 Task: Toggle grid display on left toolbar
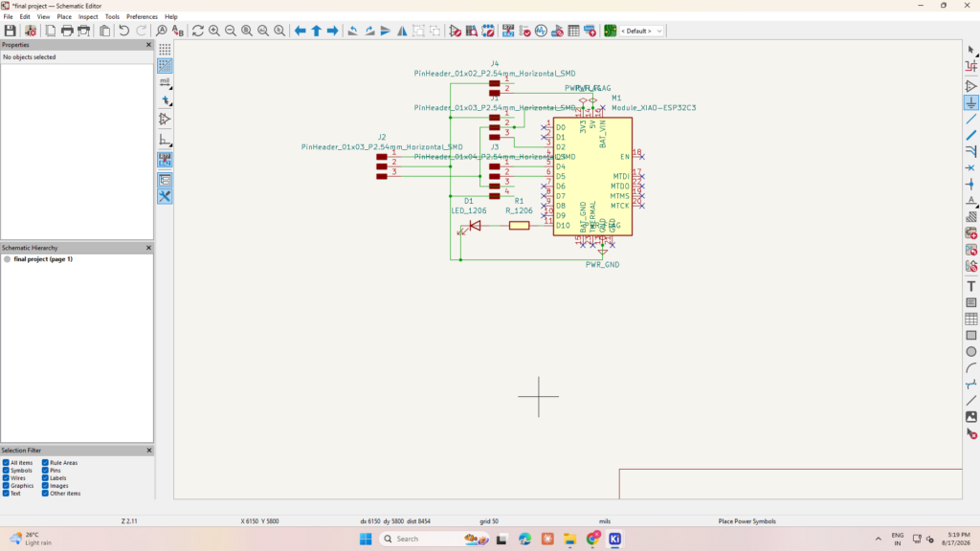click(x=165, y=49)
